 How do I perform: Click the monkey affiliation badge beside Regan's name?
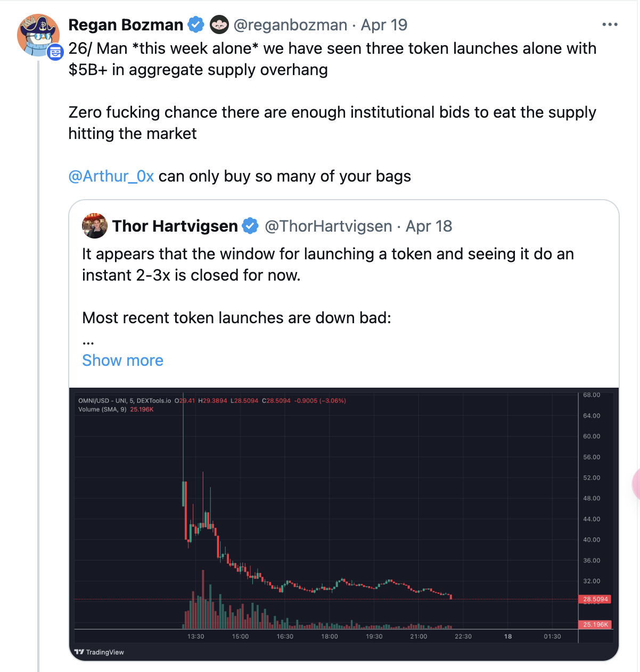[219, 24]
